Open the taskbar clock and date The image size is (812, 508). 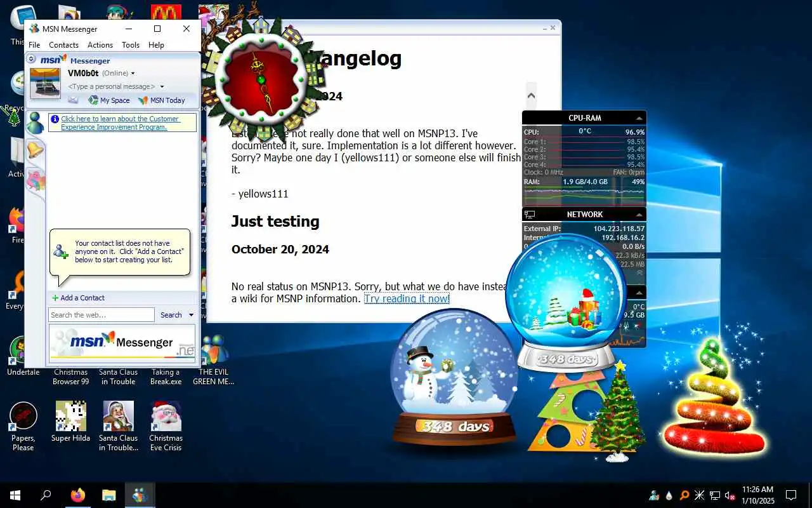click(757, 495)
